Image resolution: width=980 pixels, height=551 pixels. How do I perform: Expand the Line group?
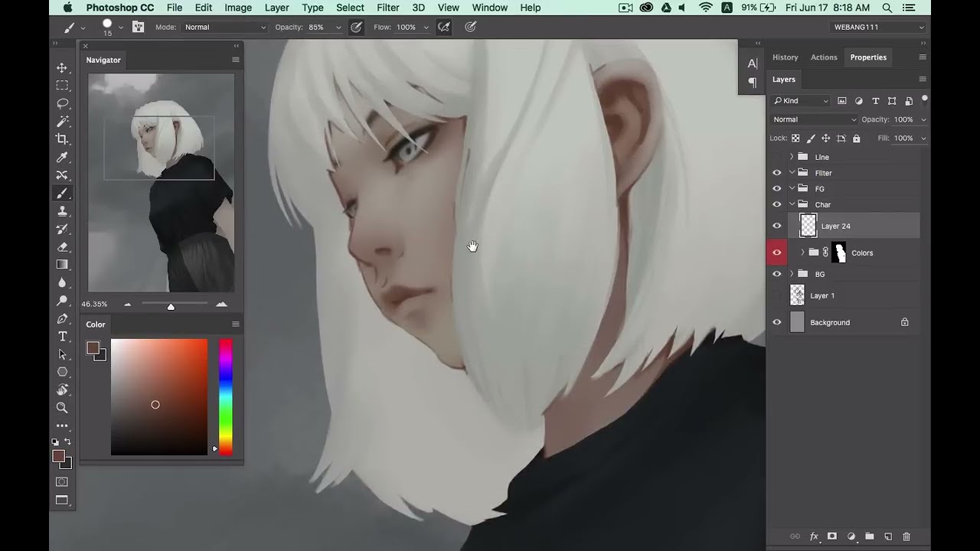tap(792, 157)
